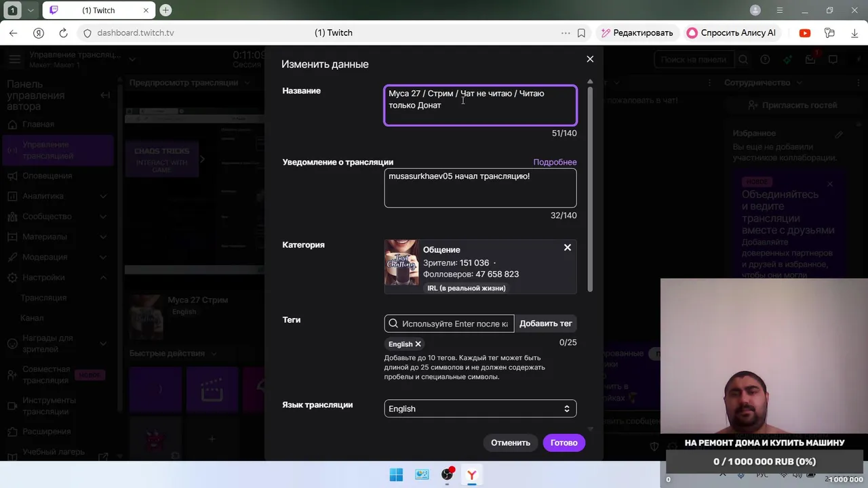This screenshot has width=868, height=488.
Task: Click the green sparkle icon in header
Action: tap(787, 60)
